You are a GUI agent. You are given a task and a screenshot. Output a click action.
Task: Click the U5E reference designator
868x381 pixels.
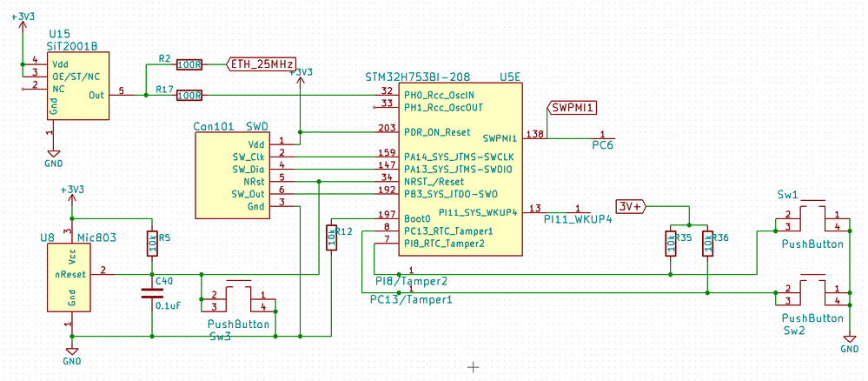point(510,76)
